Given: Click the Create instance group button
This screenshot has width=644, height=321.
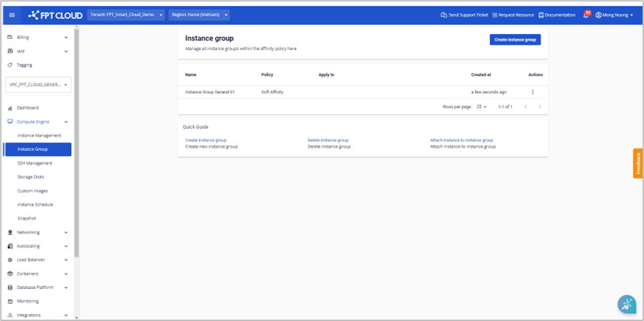Looking at the screenshot, I should pos(514,40).
